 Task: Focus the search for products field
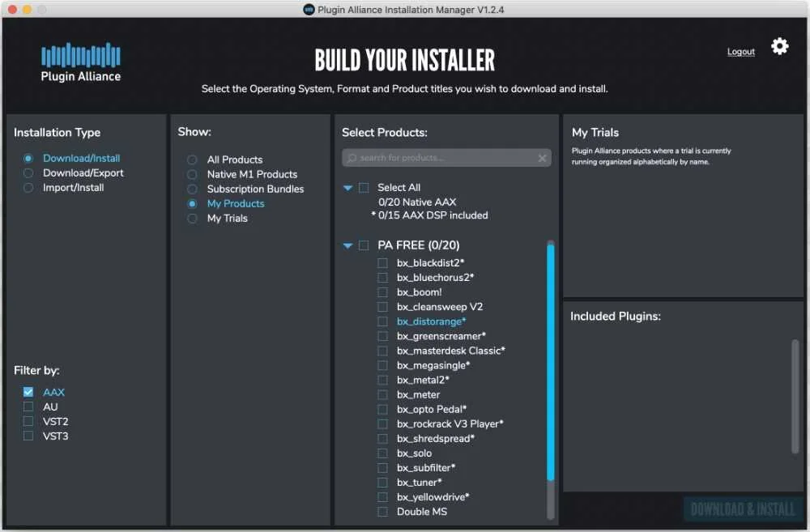446,158
